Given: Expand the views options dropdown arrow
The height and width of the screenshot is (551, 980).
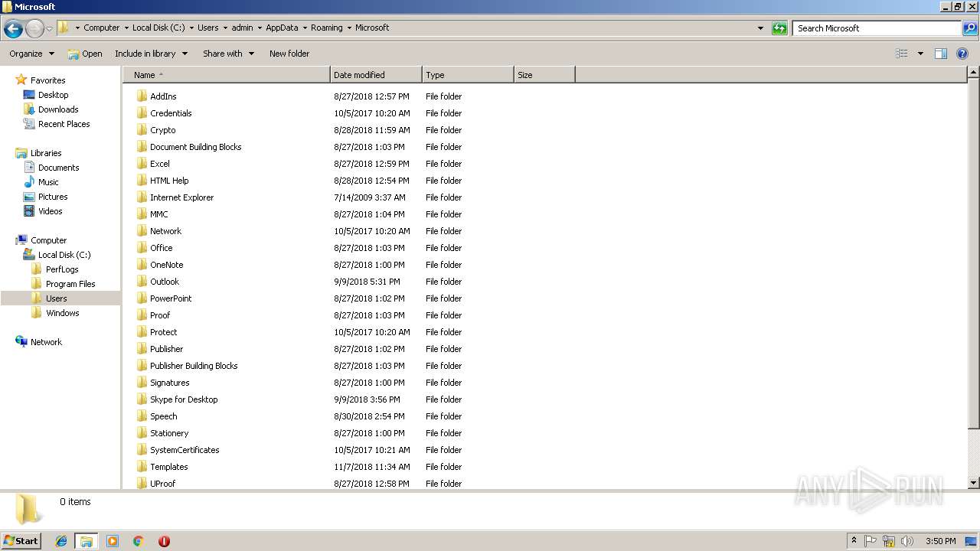Looking at the screenshot, I should (920, 54).
